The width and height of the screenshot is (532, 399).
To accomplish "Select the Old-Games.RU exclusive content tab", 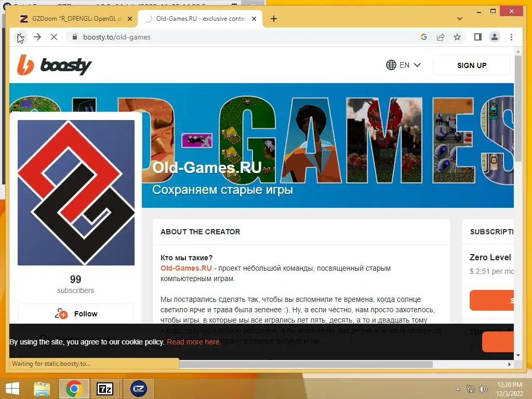I will (x=200, y=19).
